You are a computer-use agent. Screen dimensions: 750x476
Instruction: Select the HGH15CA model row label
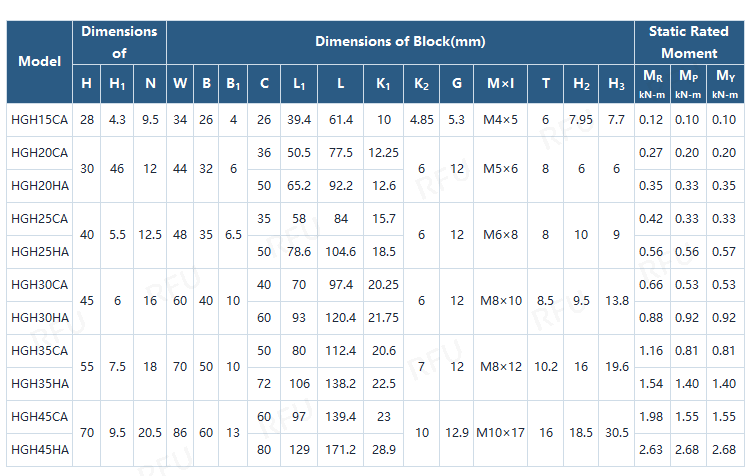(x=40, y=119)
